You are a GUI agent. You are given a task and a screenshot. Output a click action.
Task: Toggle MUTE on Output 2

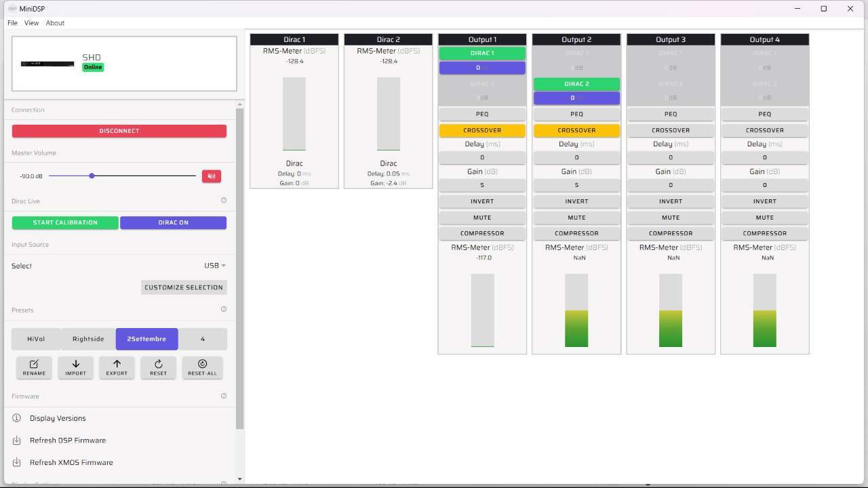(x=576, y=218)
